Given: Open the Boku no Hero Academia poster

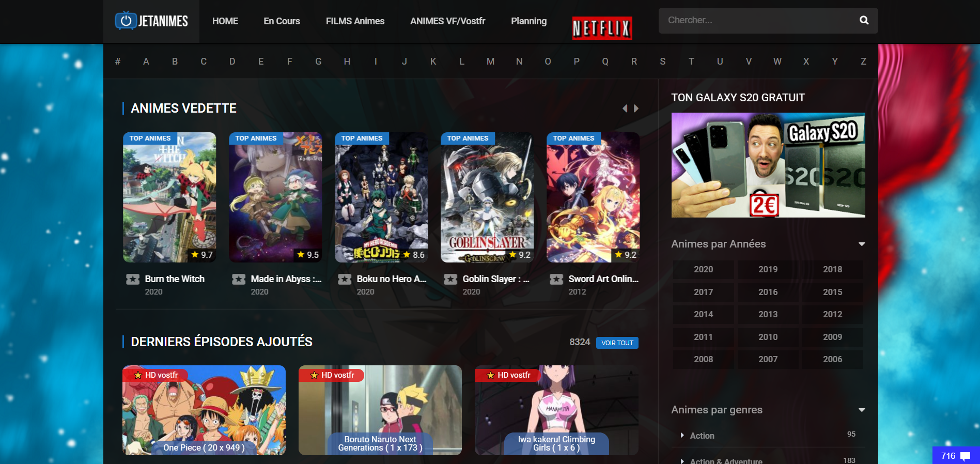Looking at the screenshot, I should (381, 197).
